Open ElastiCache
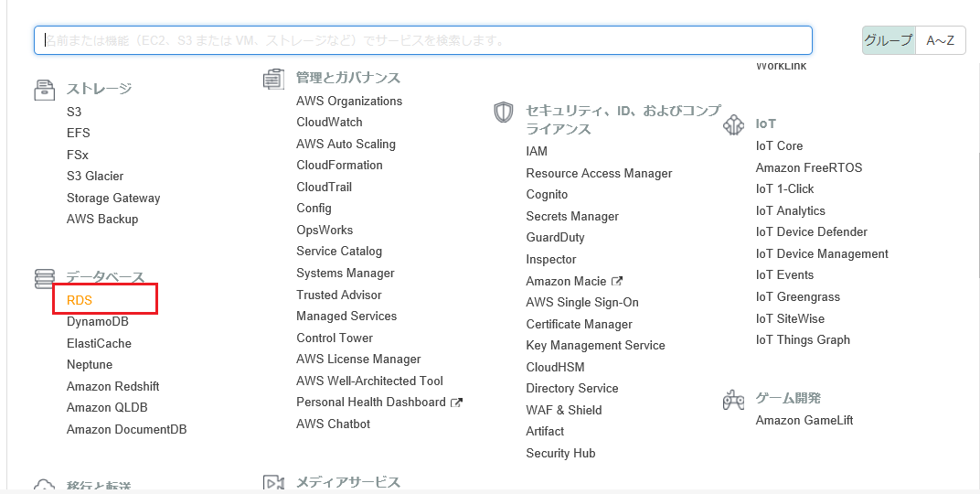980x494 pixels. [99, 343]
